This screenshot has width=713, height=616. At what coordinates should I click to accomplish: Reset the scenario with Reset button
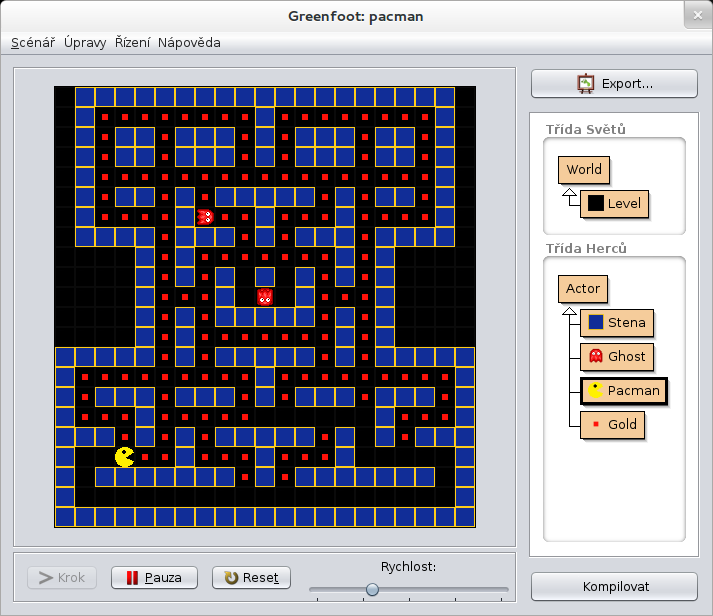point(251,578)
